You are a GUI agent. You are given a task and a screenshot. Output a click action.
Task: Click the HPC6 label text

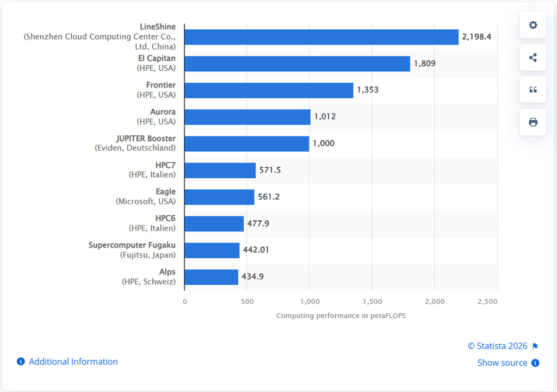[165, 219]
